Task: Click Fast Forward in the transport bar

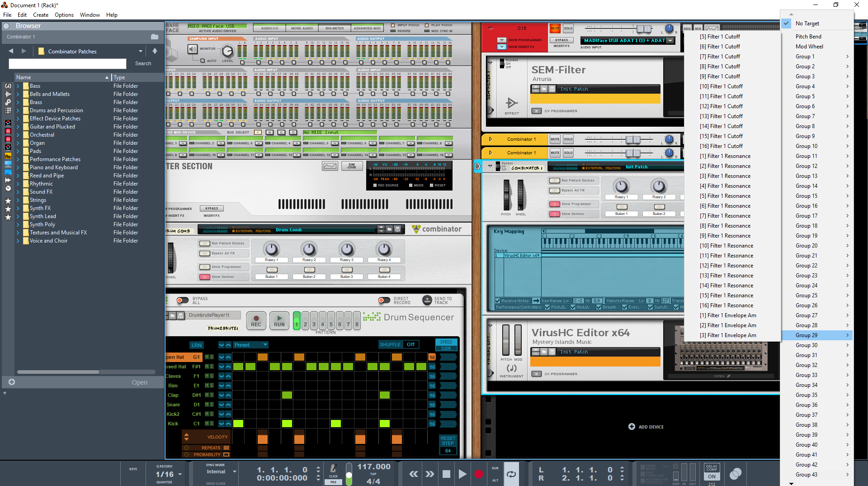Action: point(429,474)
